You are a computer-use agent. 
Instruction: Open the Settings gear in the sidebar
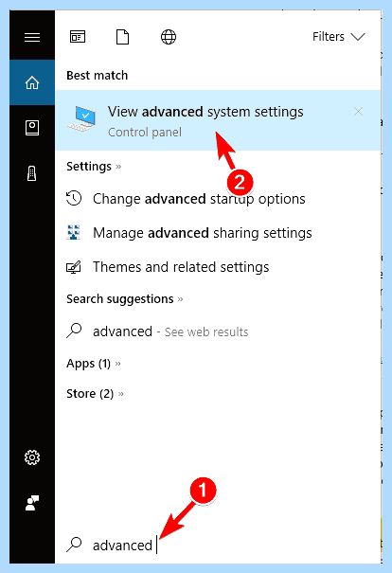(x=32, y=457)
